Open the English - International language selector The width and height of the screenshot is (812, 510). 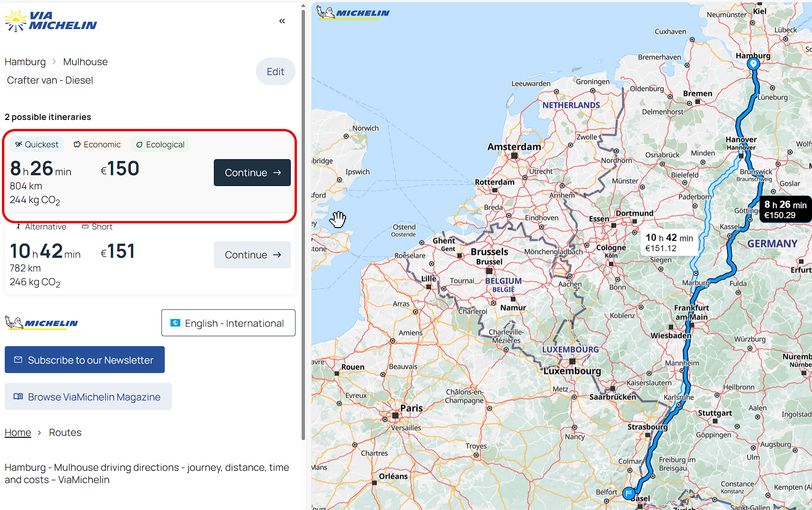(228, 323)
